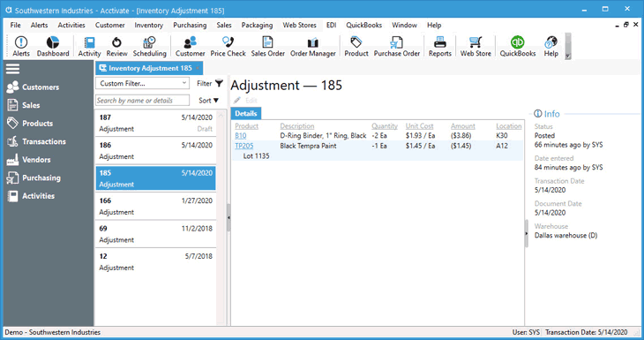Select adjustment 166 dated 1/27/2020
The height and width of the screenshot is (340, 644).
[x=155, y=207]
